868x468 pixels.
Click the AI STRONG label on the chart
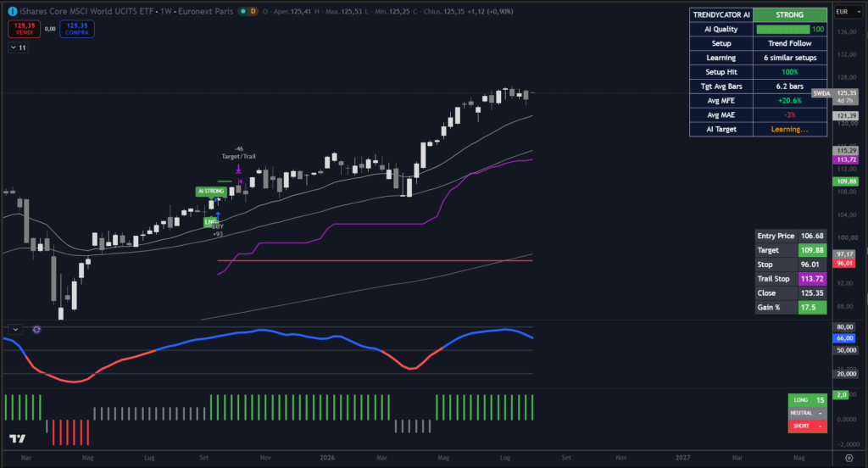[211, 191]
